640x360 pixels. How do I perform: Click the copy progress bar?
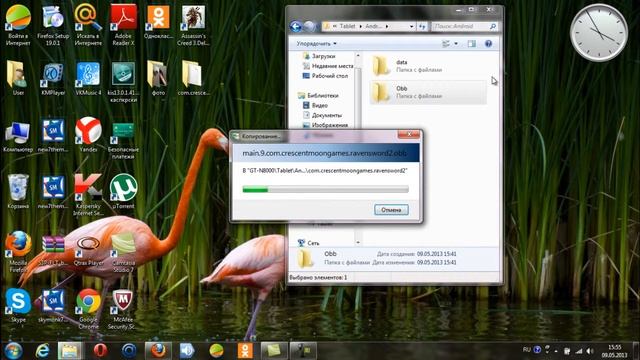tap(325, 189)
